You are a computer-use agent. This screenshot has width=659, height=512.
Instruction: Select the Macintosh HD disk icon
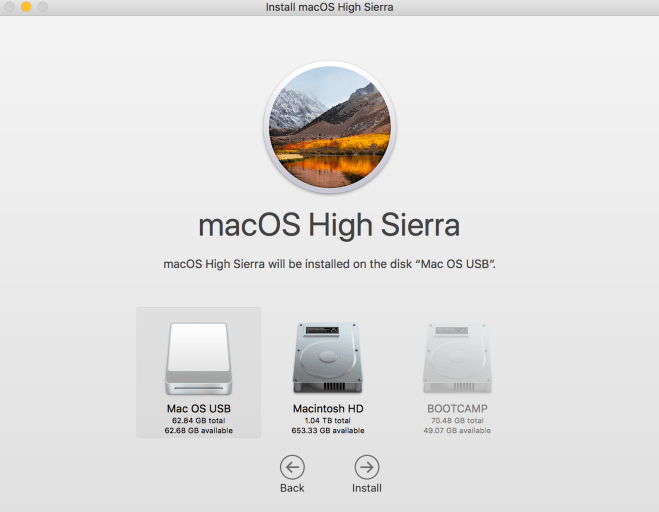(x=328, y=358)
